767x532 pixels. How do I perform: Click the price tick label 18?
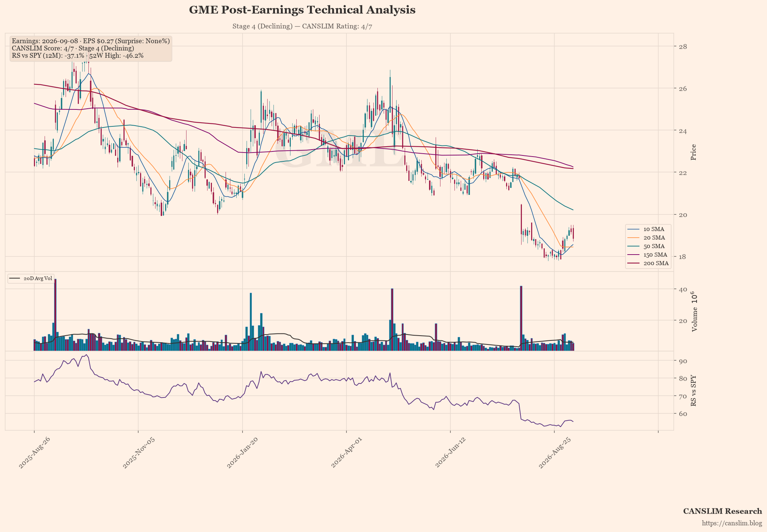pyautogui.click(x=683, y=256)
